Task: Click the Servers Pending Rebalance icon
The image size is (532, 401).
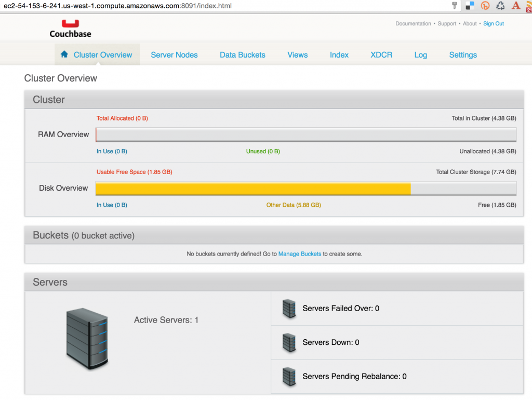Action: click(x=289, y=377)
